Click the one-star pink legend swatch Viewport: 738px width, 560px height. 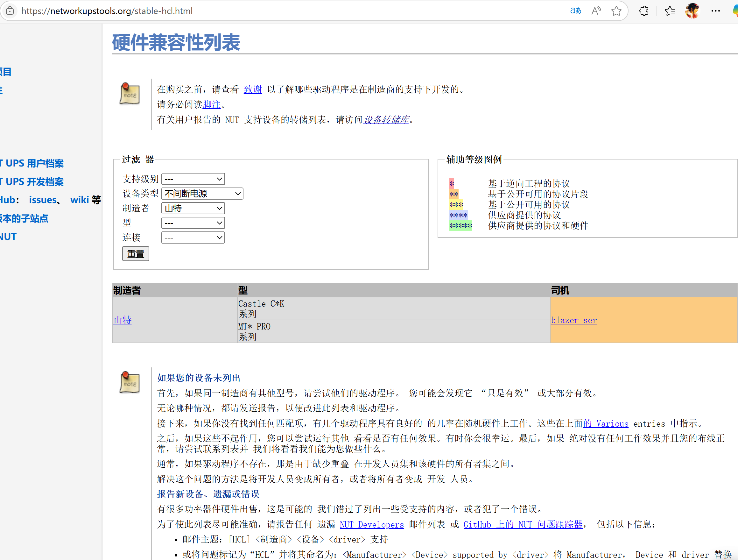point(451,184)
